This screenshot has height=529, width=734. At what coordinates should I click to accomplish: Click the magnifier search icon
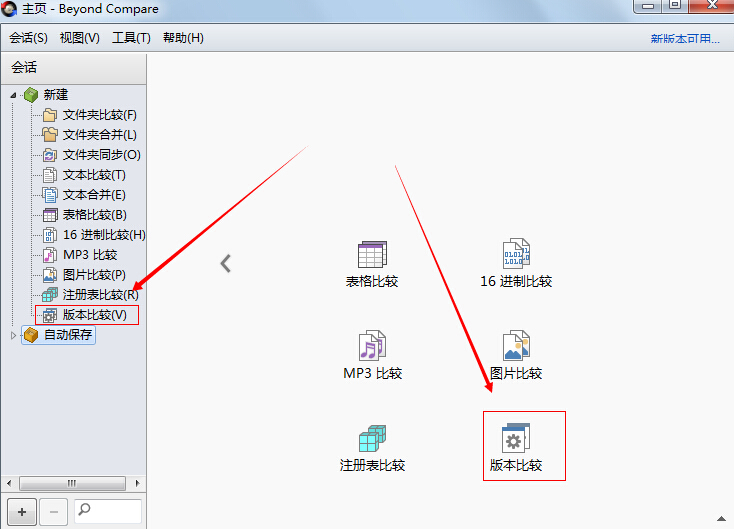coord(84,509)
